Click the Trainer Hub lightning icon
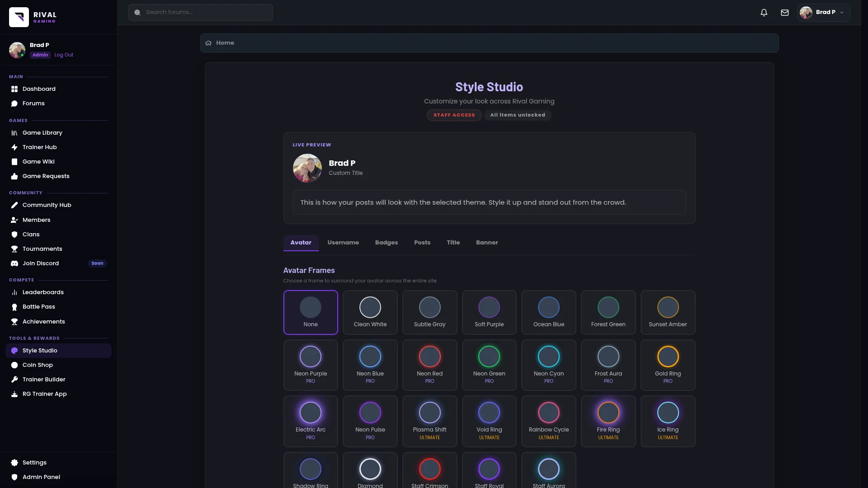The image size is (868, 488). (14, 147)
